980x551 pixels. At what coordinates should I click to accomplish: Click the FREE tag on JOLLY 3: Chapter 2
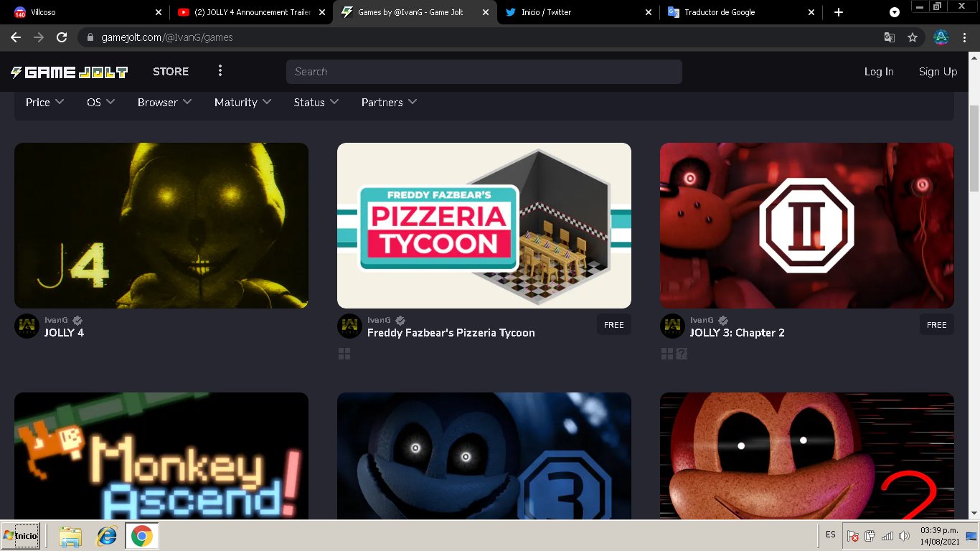tap(937, 325)
